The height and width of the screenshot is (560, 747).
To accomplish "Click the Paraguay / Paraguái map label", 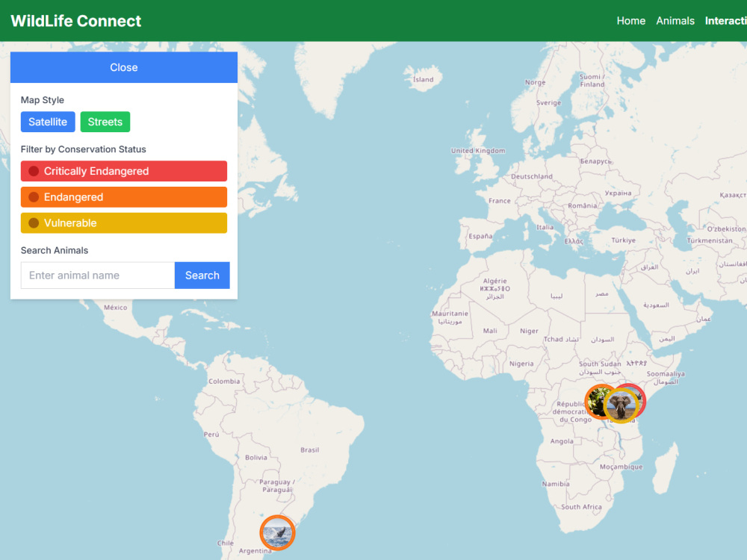I will pyautogui.click(x=277, y=486).
